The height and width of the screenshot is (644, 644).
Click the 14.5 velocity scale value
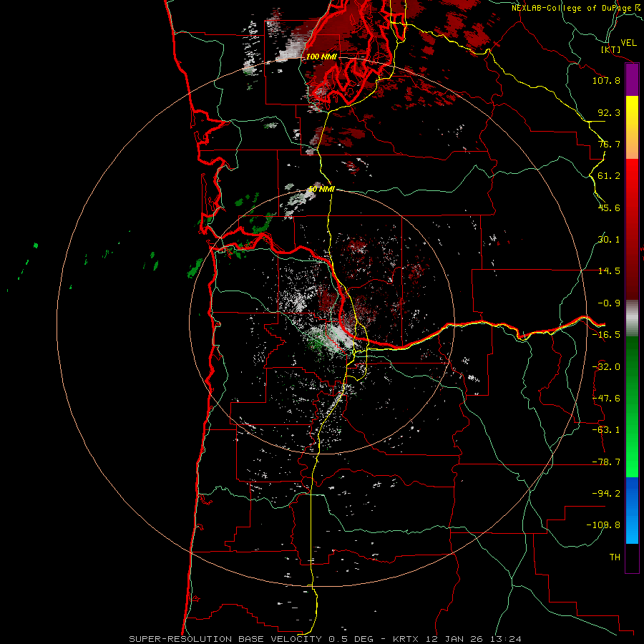[x=609, y=271]
